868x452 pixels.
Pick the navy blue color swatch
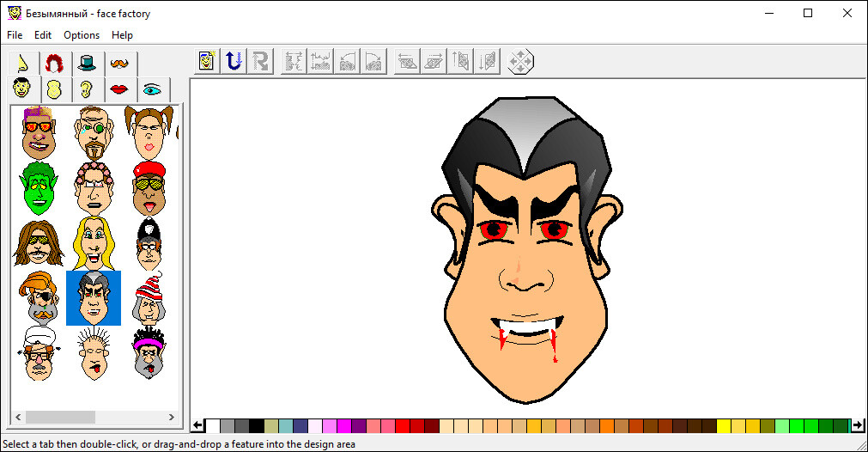(300, 426)
